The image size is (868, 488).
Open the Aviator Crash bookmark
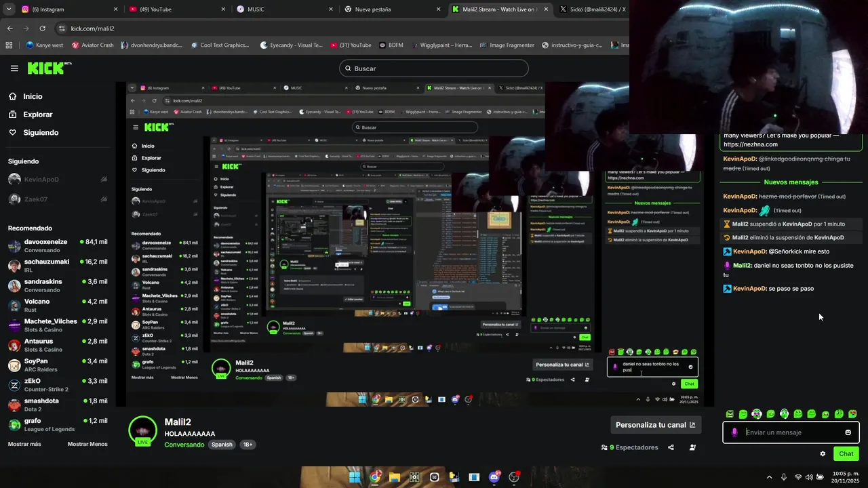point(92,45)
